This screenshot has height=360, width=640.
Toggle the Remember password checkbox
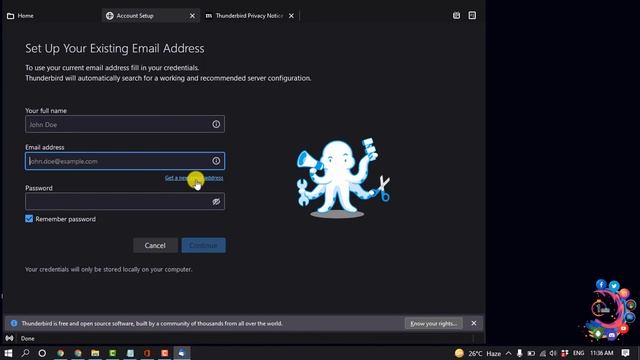(x=29, y=219)
